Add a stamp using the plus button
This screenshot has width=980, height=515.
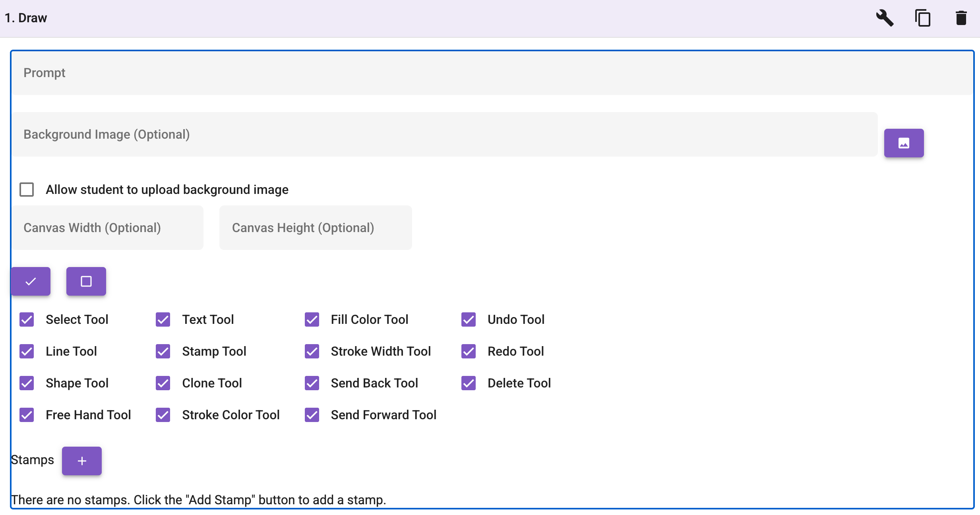(x=81, y=461)
